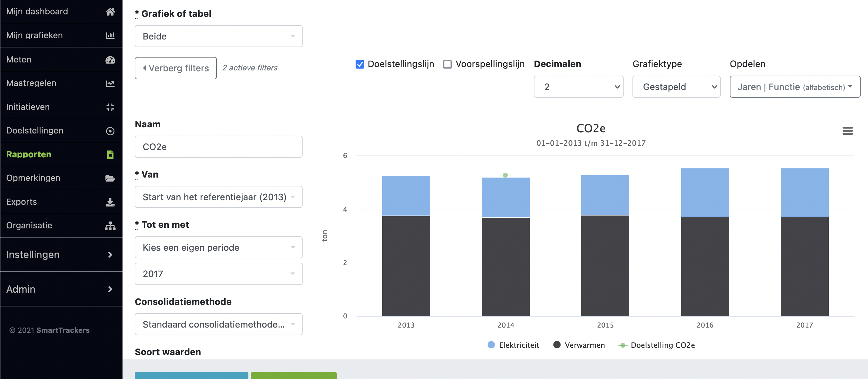Expand the Instellingen section
The width and height of the screenshot is (868, 379).
[61, 255]
